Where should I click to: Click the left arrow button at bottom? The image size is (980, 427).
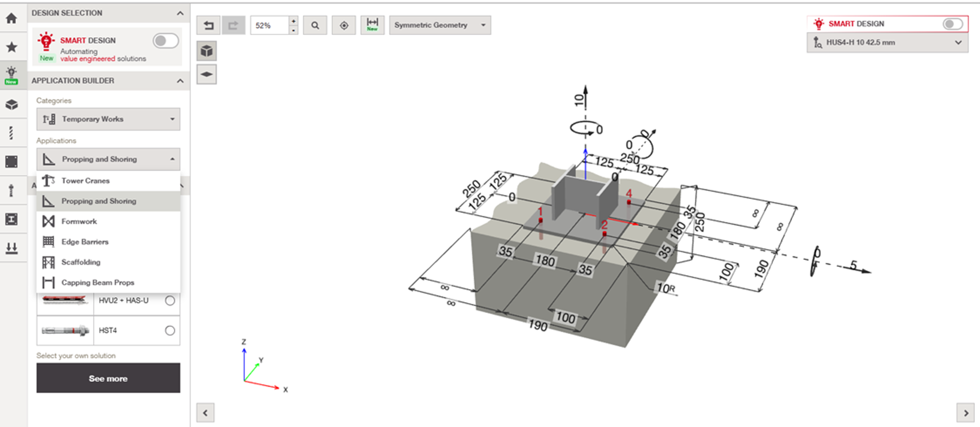coord(205,413)
